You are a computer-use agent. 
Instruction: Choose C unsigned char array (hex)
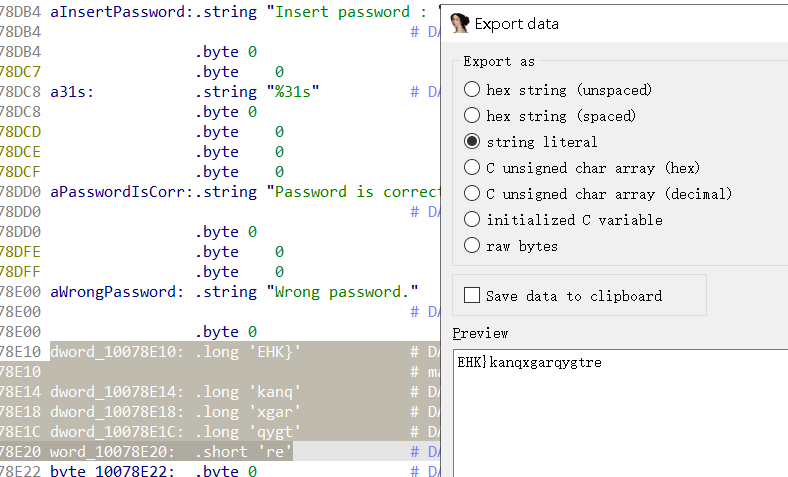click(582, 168)
